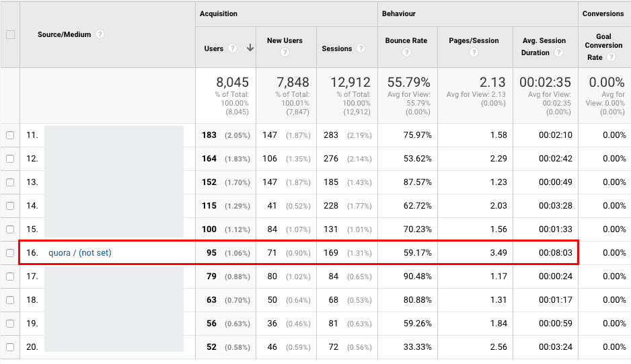631x364 pixels.
Task: Check the box for row 17
Action: tap(10, 277)
